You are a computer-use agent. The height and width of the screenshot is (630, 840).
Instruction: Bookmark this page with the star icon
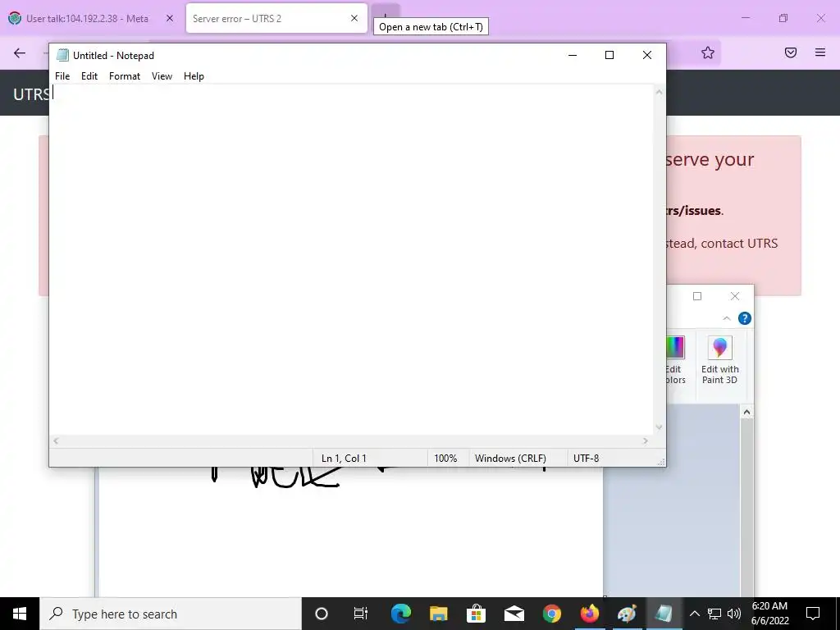tap(708, 52)
